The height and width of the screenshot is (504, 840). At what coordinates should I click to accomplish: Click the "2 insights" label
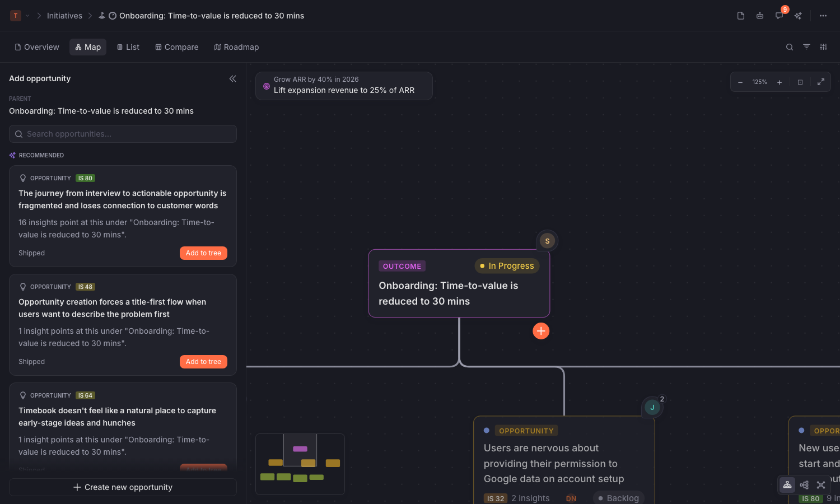click(530, 498)
